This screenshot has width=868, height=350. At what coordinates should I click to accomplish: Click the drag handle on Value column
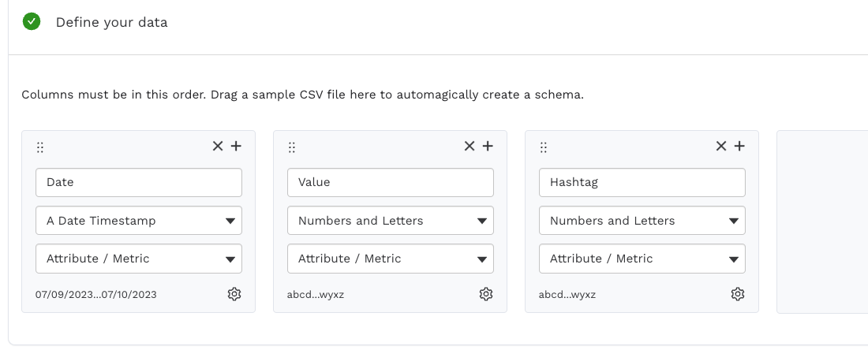pos(292,147)
